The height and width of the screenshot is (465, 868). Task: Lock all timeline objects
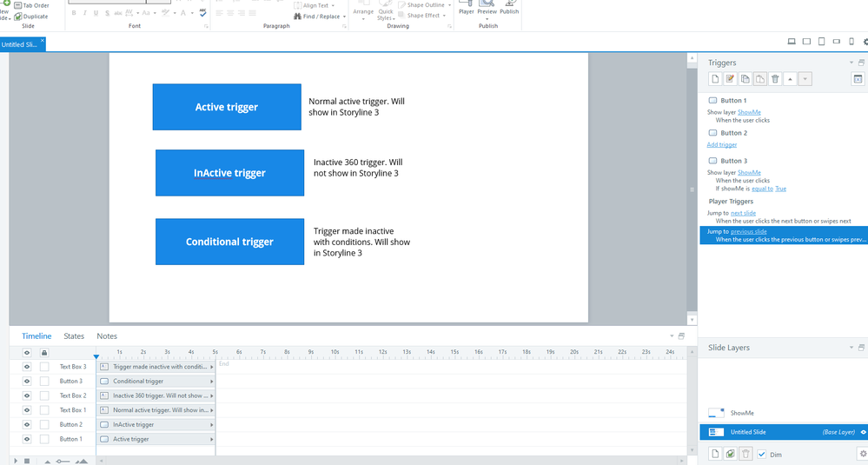point(44,353)
